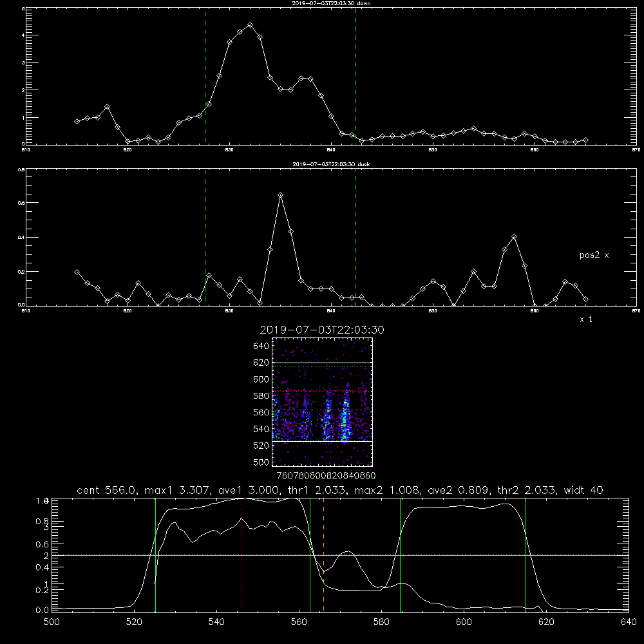The image size is (644, 644).
Task: Click the 580 label on spectrogram y-axis
Action: click(261, 396)
